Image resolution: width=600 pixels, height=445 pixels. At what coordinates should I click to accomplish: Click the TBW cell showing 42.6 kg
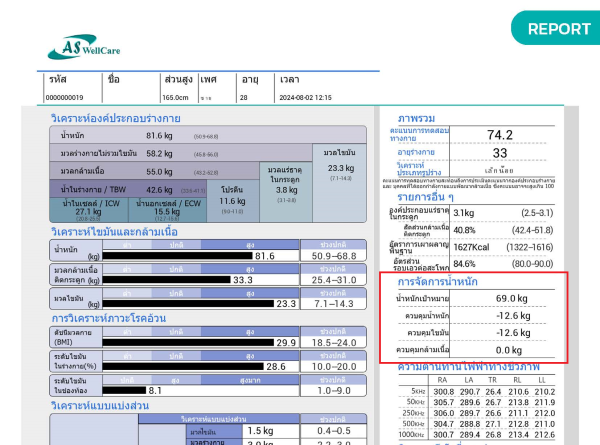[160, 189]
